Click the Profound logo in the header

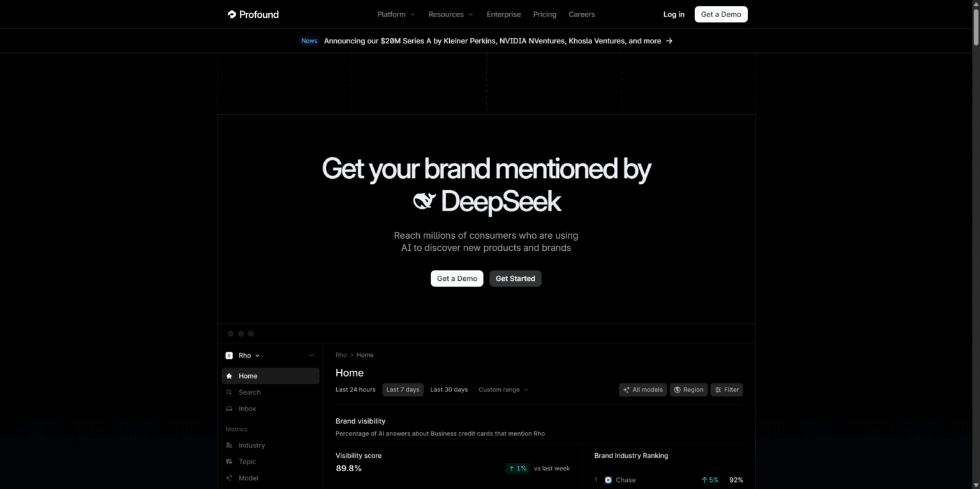coord(253,14)
